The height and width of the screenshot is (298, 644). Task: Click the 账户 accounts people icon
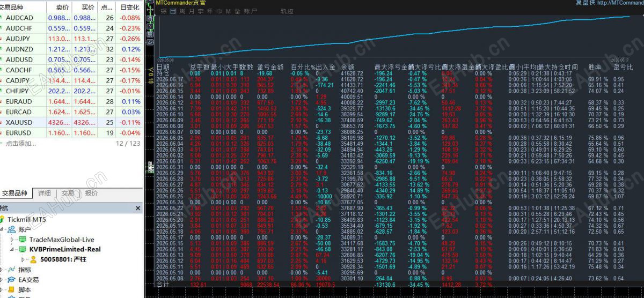(11, 229)
